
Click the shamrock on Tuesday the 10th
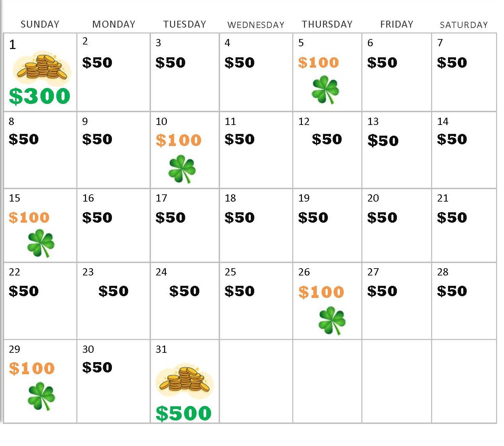182,169
